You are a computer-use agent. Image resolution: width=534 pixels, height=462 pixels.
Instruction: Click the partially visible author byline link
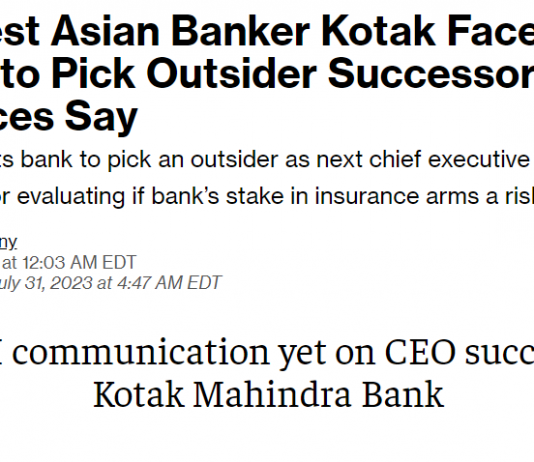tap(8, 242)
